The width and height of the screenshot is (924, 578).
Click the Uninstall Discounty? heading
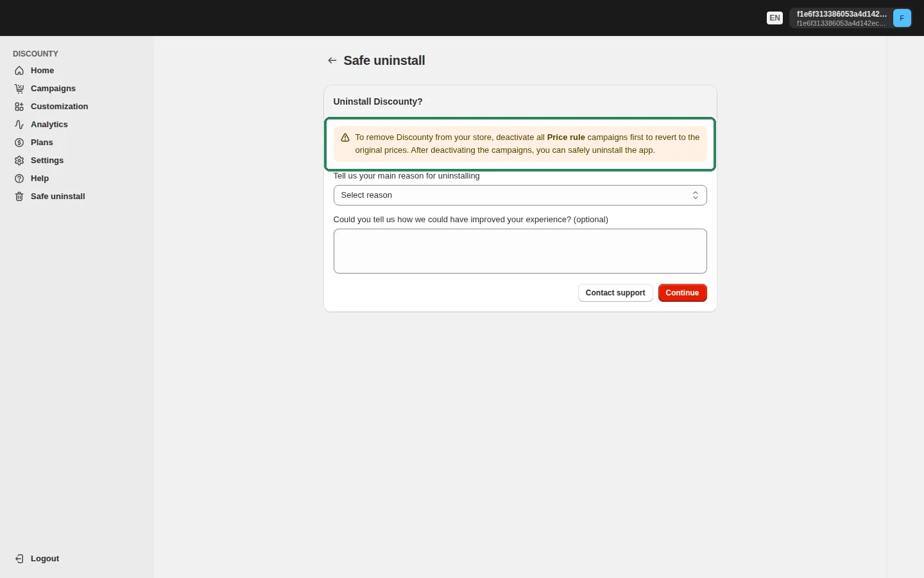tap(378, 101)
